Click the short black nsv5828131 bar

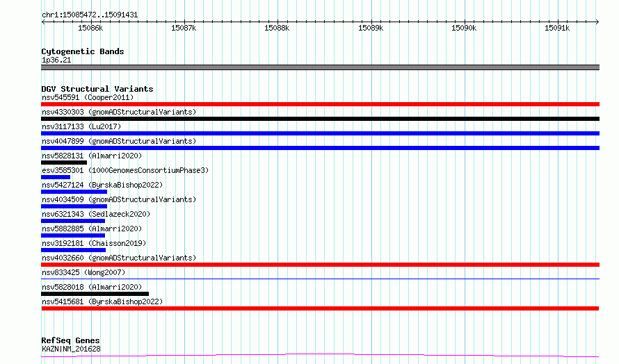64,163
